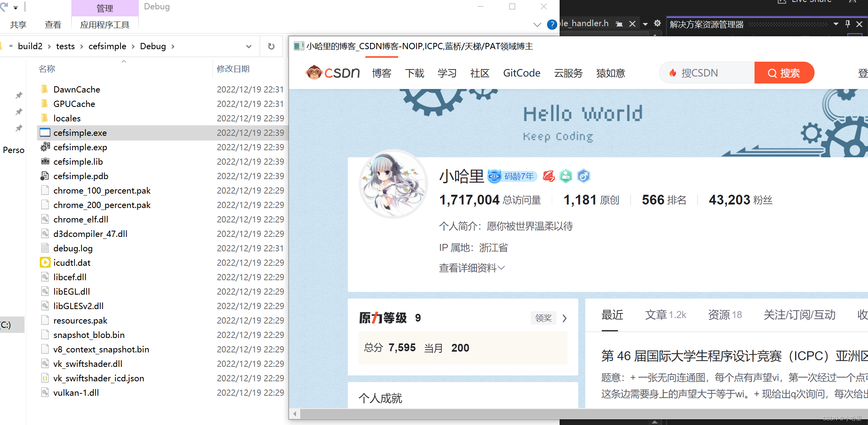Select the chrome_elf.dll file icon
868x425 pixels.
tap(45, 219)
